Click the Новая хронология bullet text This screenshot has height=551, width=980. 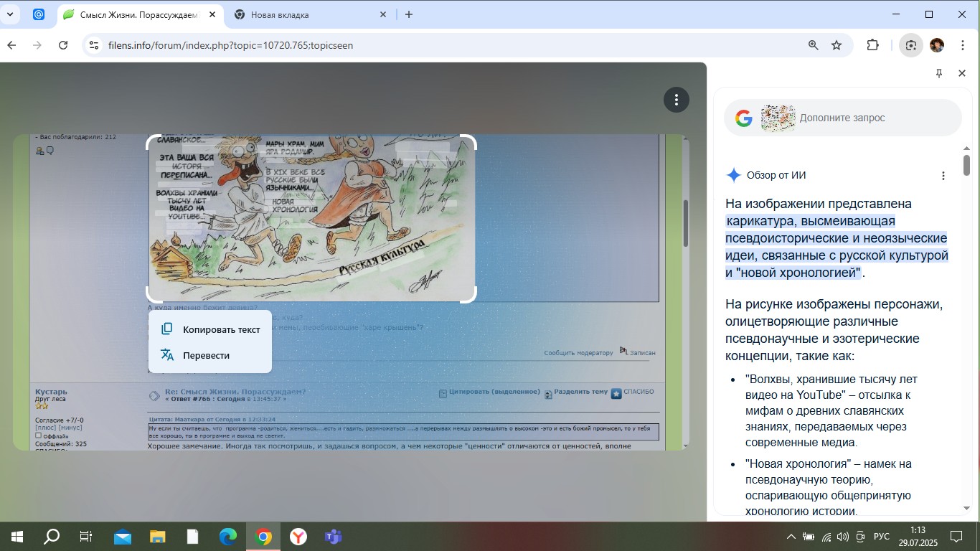click(828, 487)
